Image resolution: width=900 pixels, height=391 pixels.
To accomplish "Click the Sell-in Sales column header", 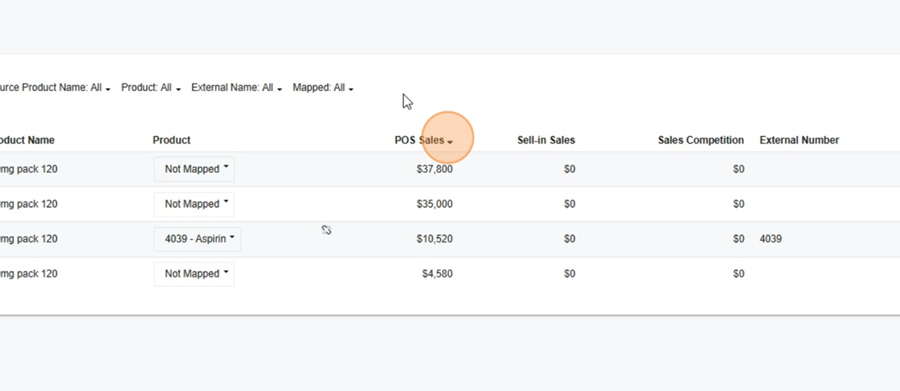I will 546,140.
